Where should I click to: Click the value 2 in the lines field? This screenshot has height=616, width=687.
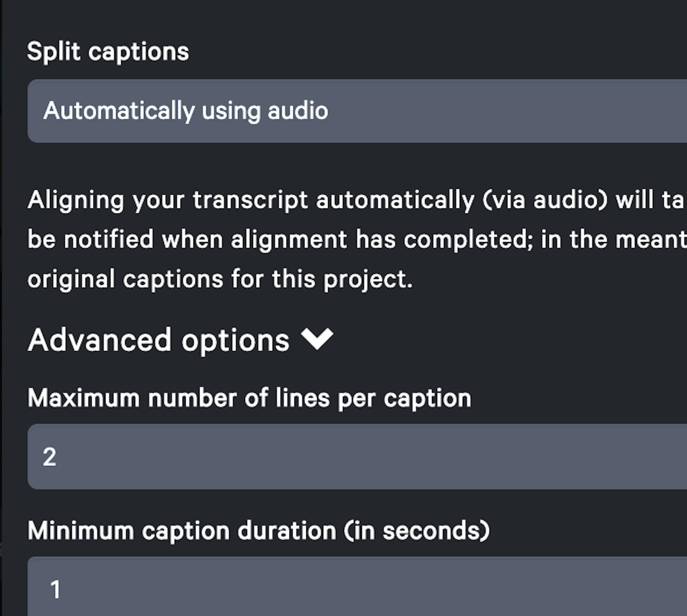tap(49, 457)
